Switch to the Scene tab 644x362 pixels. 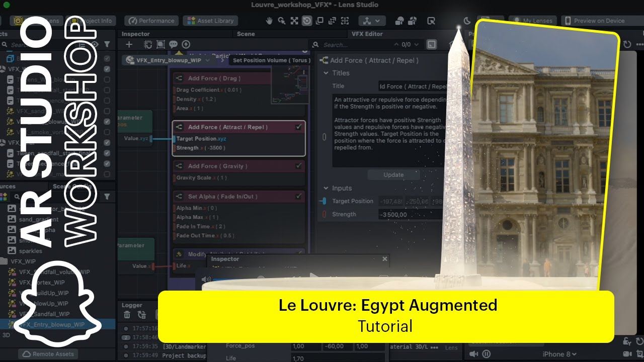click(247, 34)
